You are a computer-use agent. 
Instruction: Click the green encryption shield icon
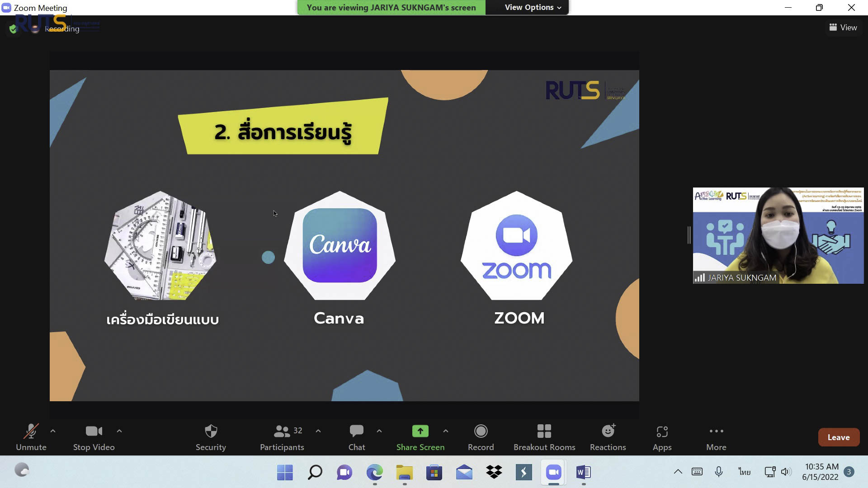pos(13,29)
